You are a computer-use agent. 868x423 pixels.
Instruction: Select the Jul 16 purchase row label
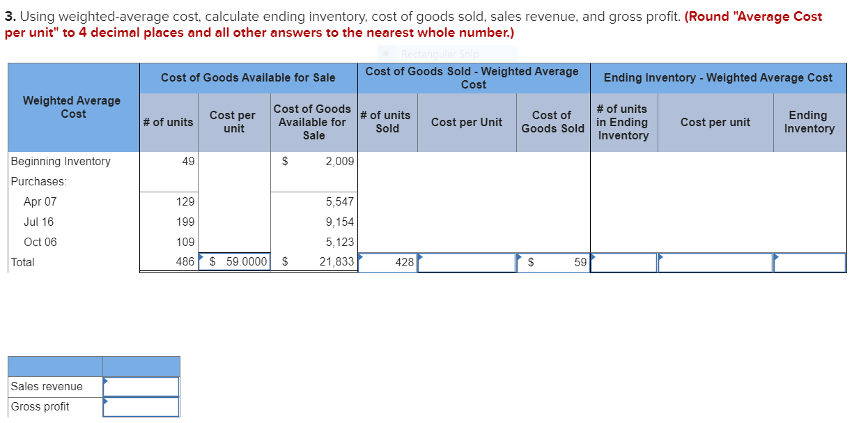click(x=38, y=222)
